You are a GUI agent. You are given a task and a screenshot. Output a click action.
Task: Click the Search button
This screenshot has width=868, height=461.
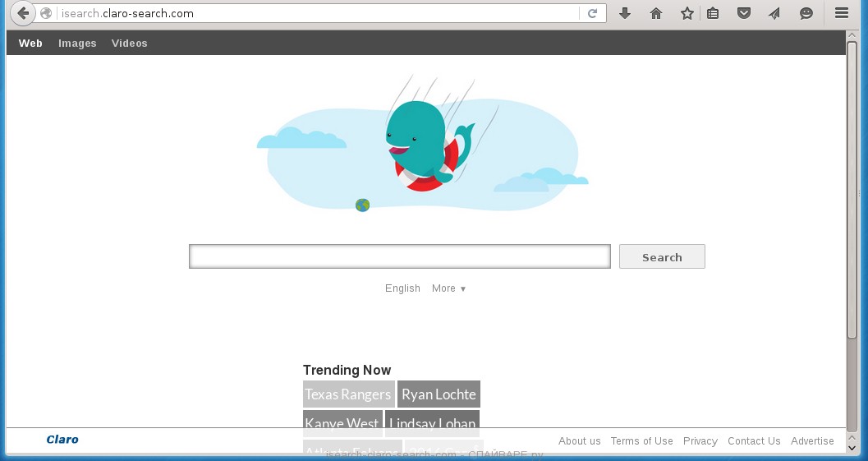pos(662,256)
